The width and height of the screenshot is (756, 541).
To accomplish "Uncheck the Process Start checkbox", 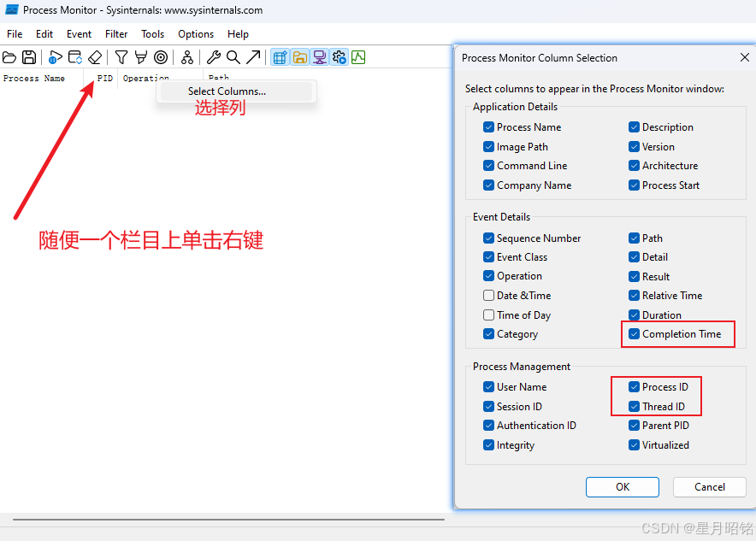I will (x=634, y=185).
